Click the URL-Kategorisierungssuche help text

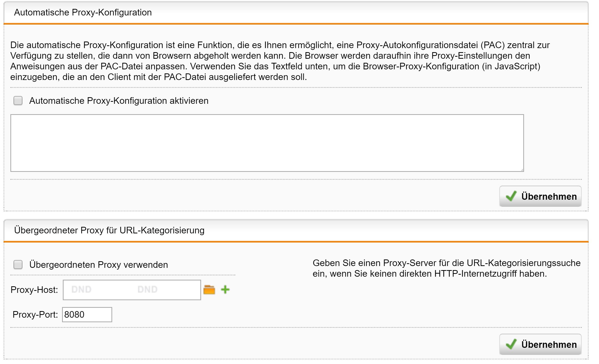[x=446, y=268]
